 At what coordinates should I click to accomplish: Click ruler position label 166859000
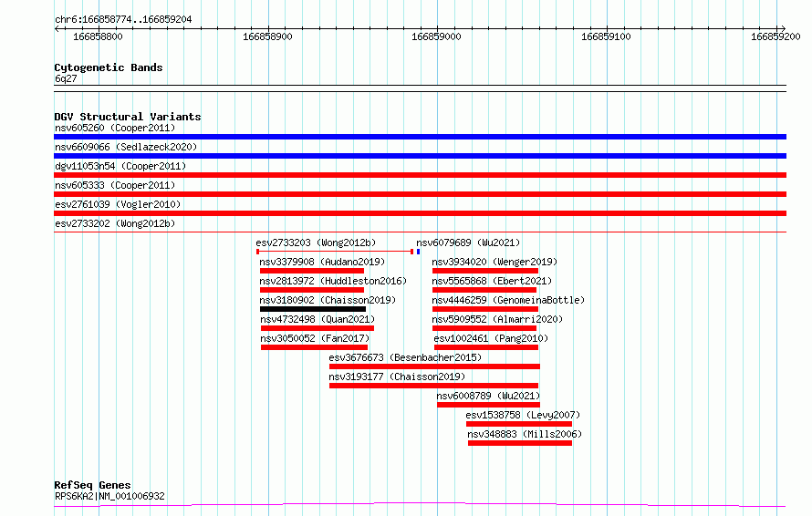436,36
